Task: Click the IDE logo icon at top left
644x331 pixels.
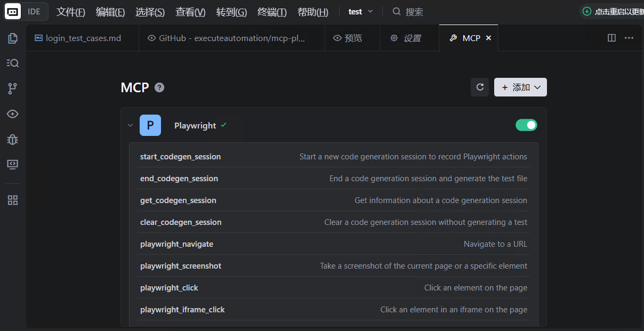Action: click(13, 11)
